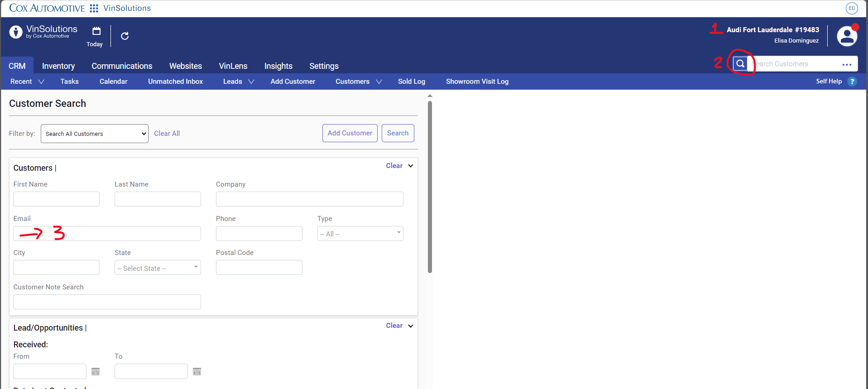Open the CRM tab
The height and width of the screenshot is (389, 868).
click(17, 66)
